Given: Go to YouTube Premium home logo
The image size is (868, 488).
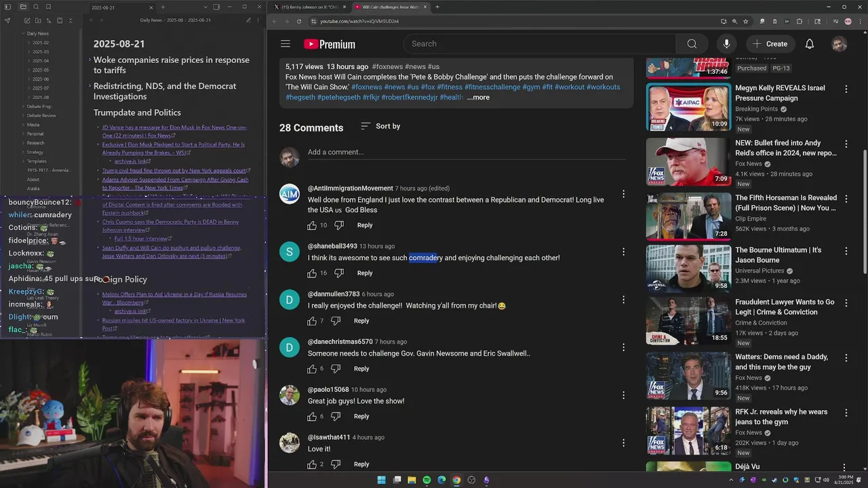Looking at the screenshot, I should tap(330, 44).
